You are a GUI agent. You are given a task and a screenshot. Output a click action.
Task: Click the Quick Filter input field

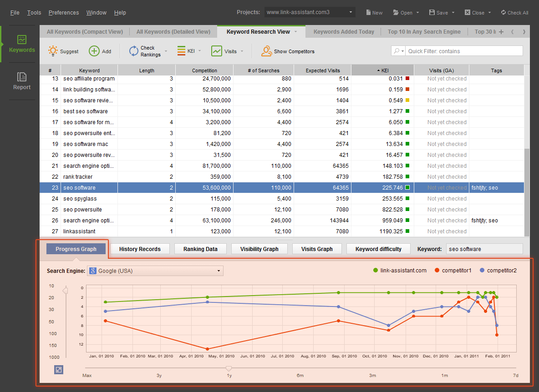click(464, 51)
